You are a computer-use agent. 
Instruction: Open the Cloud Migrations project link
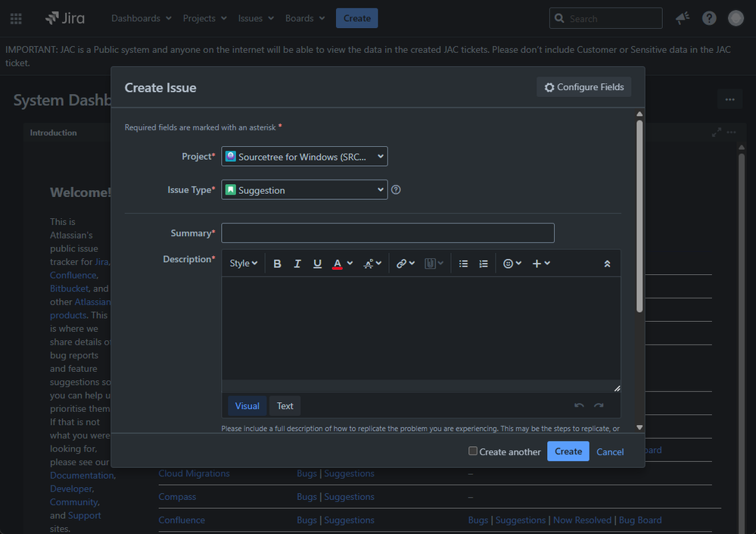194,473
